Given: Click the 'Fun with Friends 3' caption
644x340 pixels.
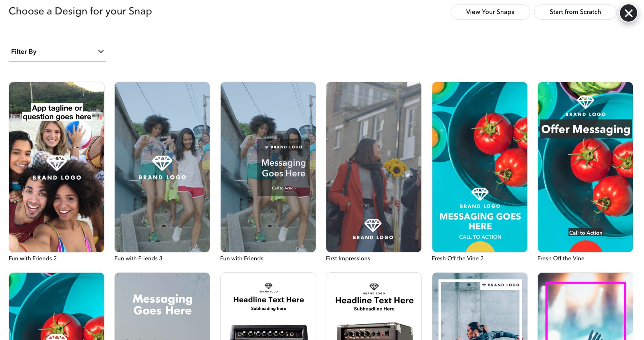Looking at the screenshot, I should 138,258.
